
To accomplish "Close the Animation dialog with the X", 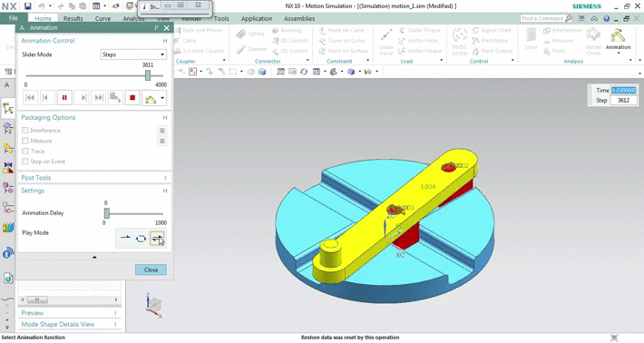I will (166, 28).
